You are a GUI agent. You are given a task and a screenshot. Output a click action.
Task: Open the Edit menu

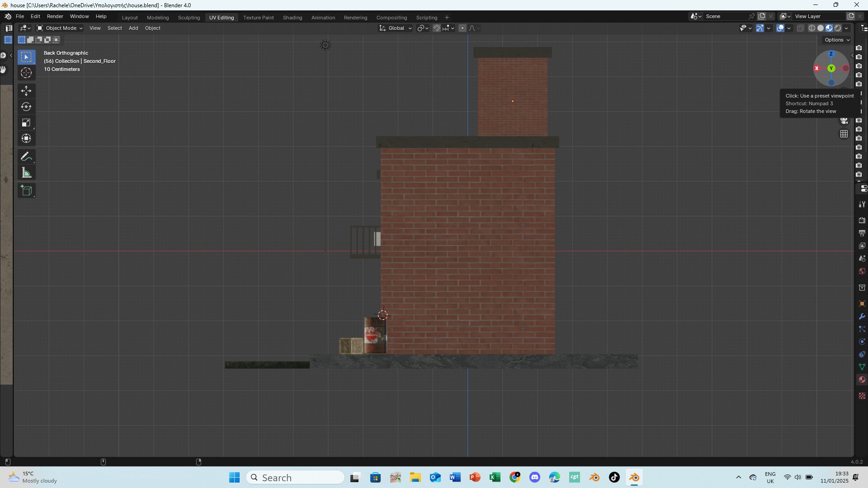(x=35, y=16)
